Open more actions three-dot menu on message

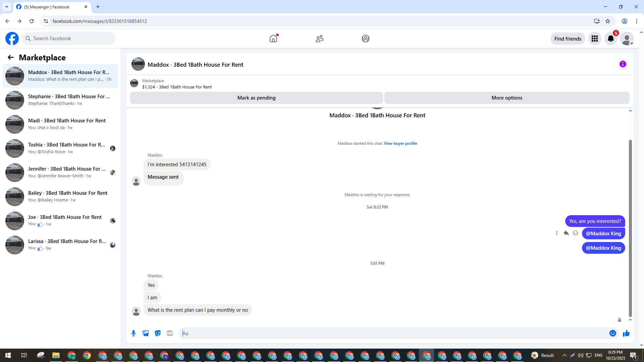557,233
